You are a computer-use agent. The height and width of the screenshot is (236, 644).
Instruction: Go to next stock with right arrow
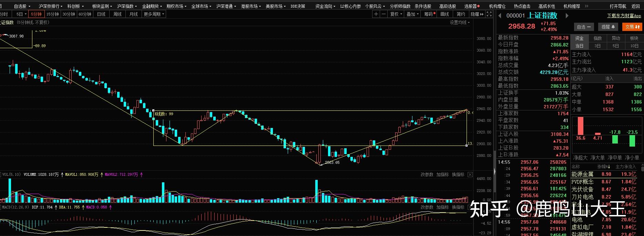[567, 15]
